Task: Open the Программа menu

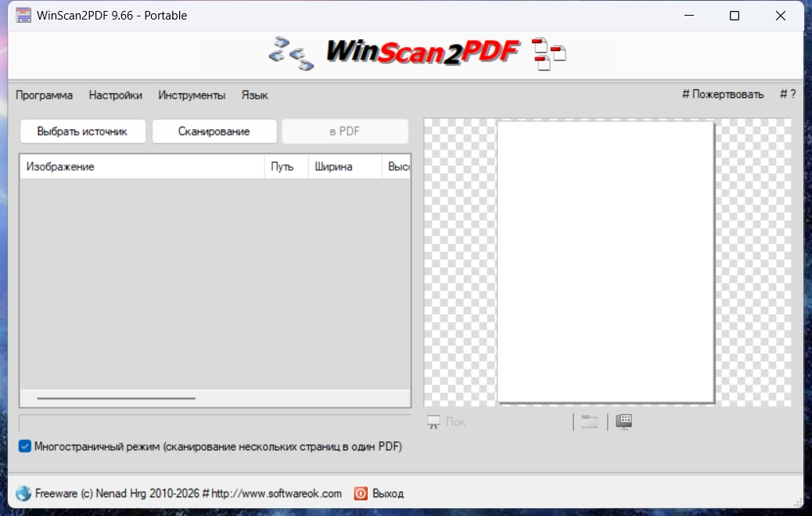Action: coord(44,96)
